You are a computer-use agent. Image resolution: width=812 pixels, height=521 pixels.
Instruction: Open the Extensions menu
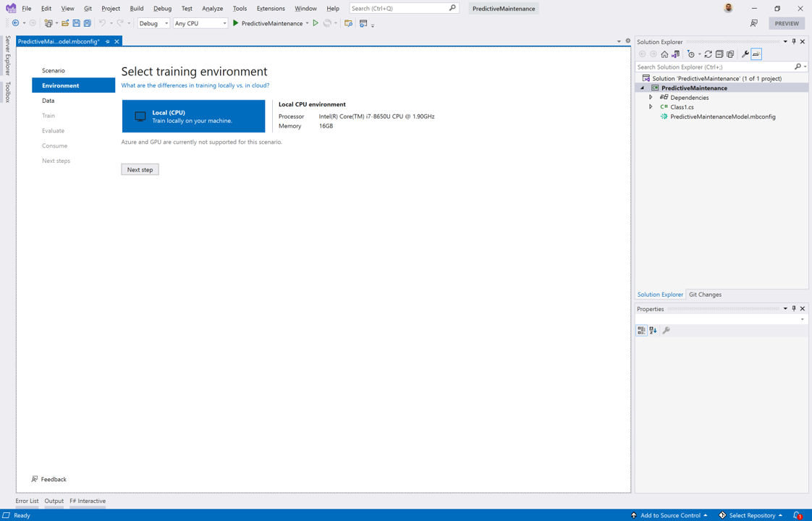[x=271, y=8]
